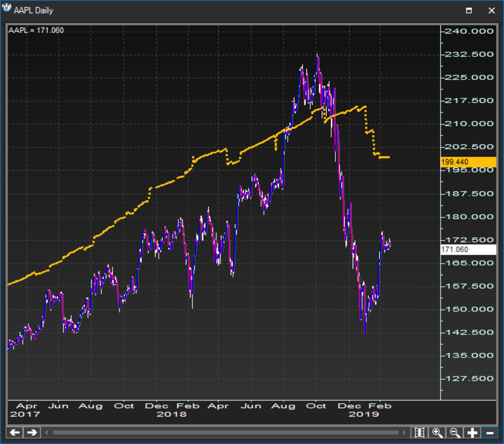Click the horizontal scrollbar right arrow
The width and height of the screenshot is (504, 444).
(x=405, y=433)
